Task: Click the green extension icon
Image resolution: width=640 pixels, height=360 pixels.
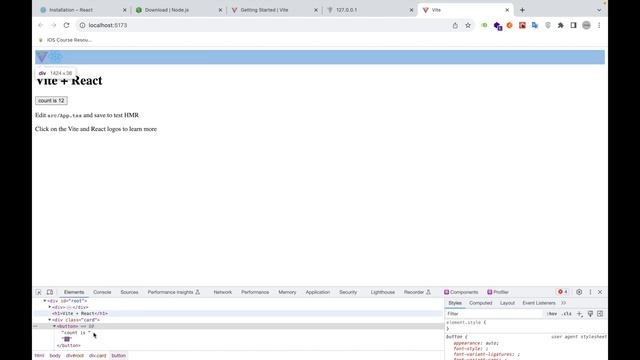Action: click(484, 25)
